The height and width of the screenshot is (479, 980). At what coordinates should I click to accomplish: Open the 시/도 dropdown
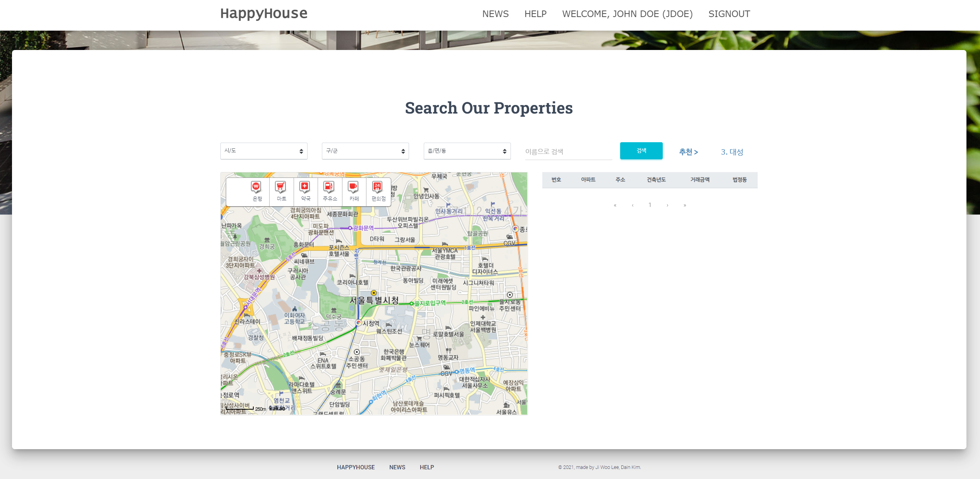pyautogui.click(x=264, y=151)
